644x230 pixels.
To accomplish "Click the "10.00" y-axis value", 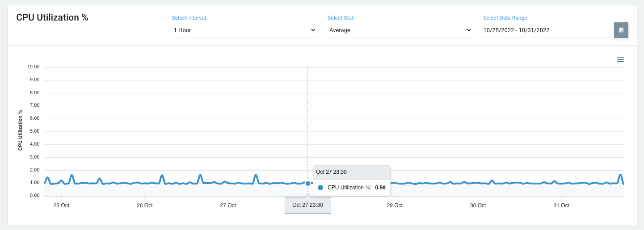I will click(x=34, y=67).
